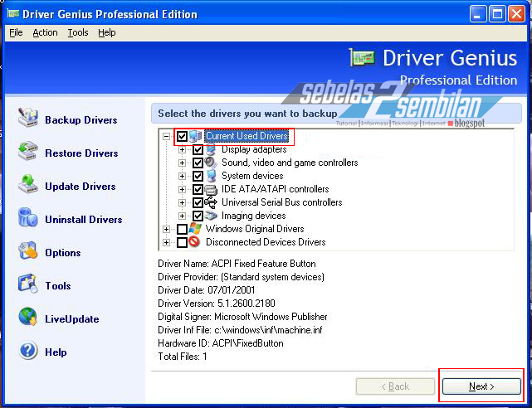
Task: Select the Current Used Drivers label
Action: (246, 136)
